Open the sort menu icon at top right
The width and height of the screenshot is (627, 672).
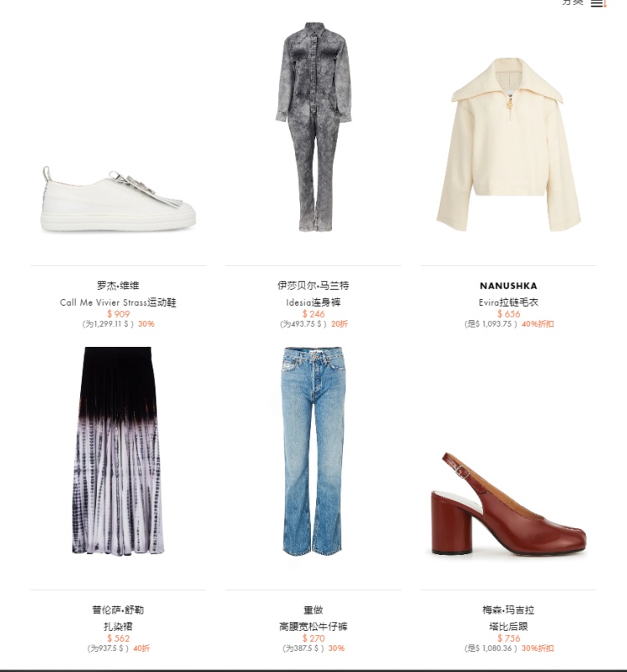599,3
